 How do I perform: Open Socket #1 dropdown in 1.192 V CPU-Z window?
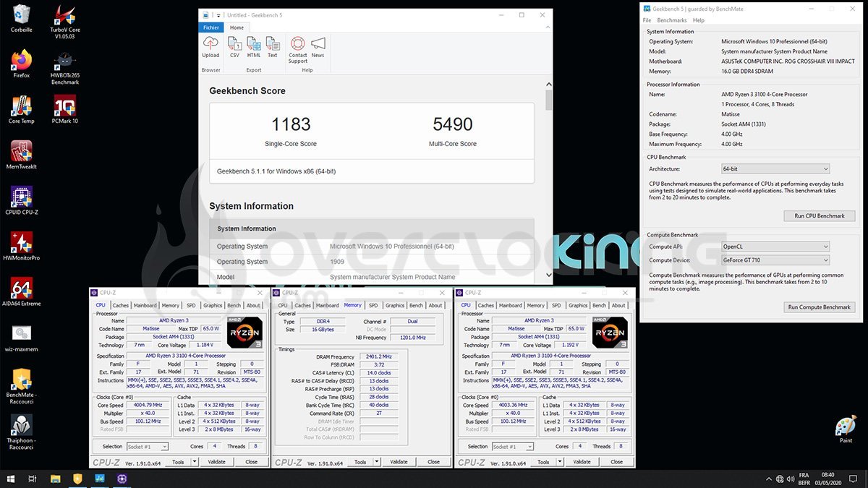[513, 447]
